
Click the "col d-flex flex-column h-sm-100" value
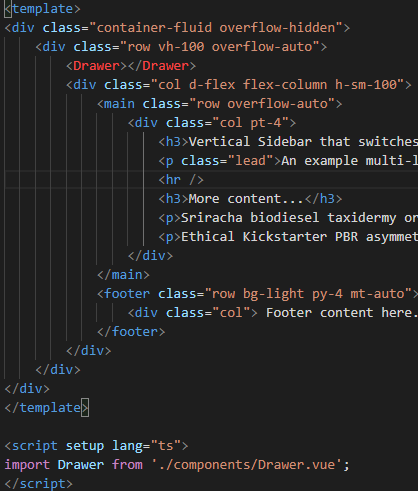tap(277, 85)
